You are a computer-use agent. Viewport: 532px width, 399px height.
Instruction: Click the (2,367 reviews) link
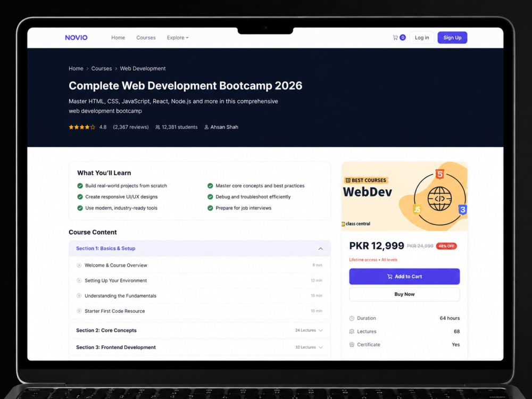(x=131, y=127)
